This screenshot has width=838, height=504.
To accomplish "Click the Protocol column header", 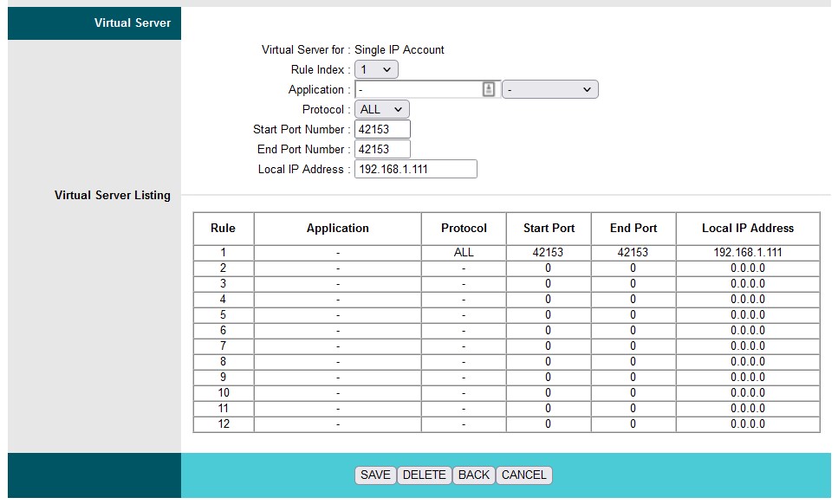I will click(464, 229).
